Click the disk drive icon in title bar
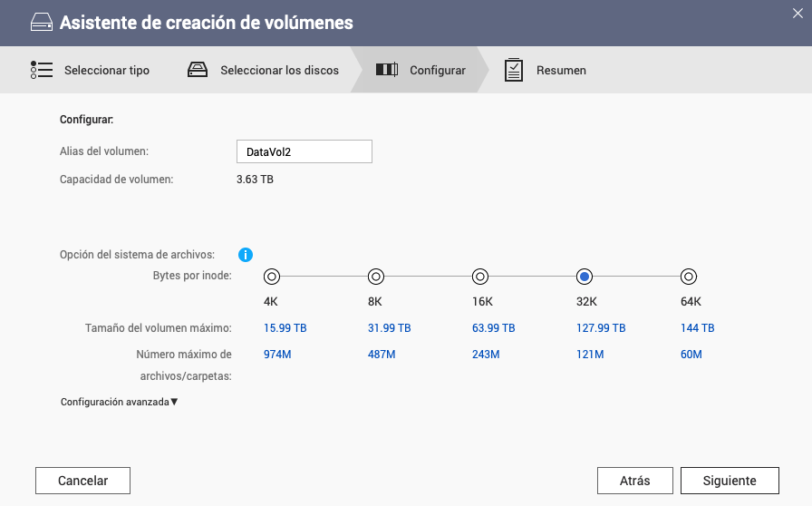 tap(42, 24)
